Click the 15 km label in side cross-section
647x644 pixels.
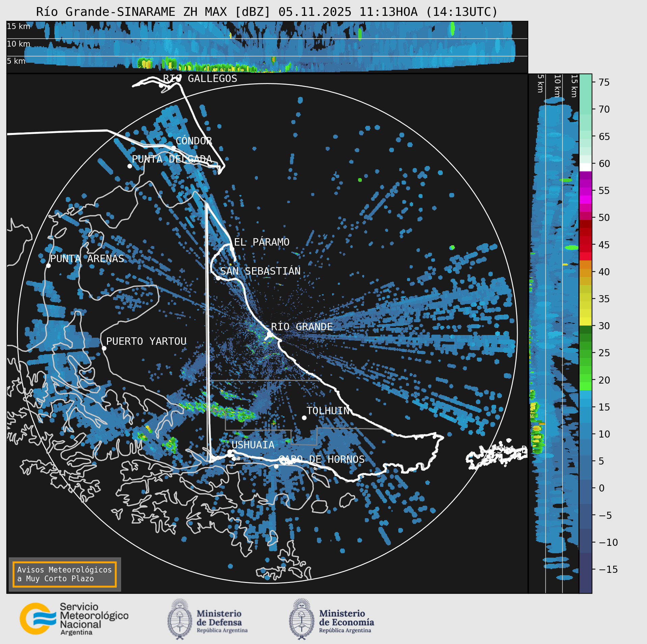[574, 86]
